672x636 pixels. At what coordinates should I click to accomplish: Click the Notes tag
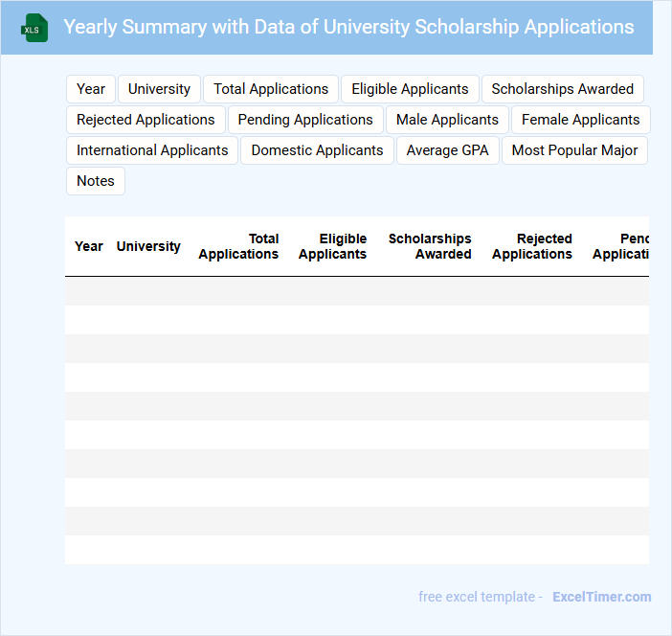tap(96, 181)
